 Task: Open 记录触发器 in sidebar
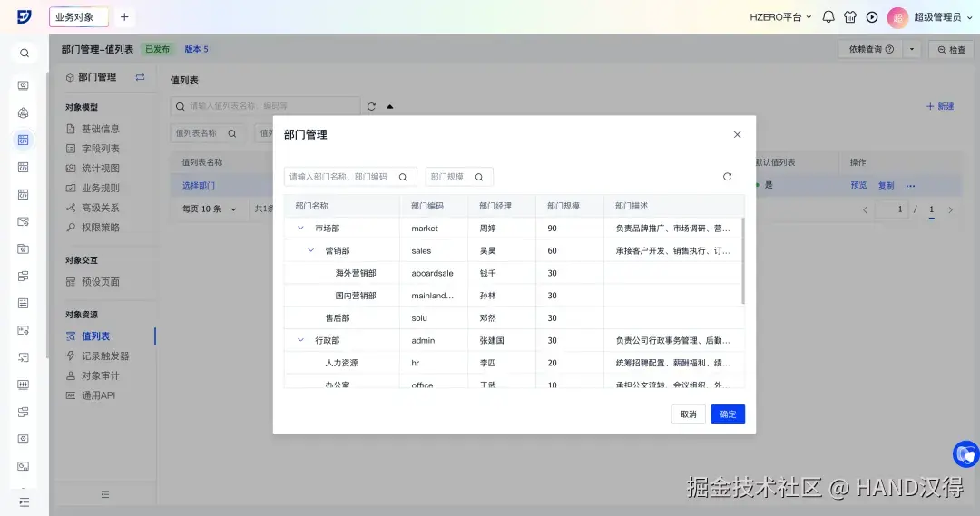pos(97,356)
